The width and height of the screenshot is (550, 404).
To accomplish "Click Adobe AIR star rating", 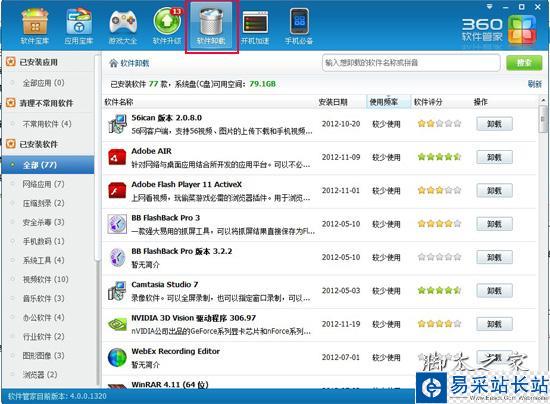I will click(x=439, y=157).
